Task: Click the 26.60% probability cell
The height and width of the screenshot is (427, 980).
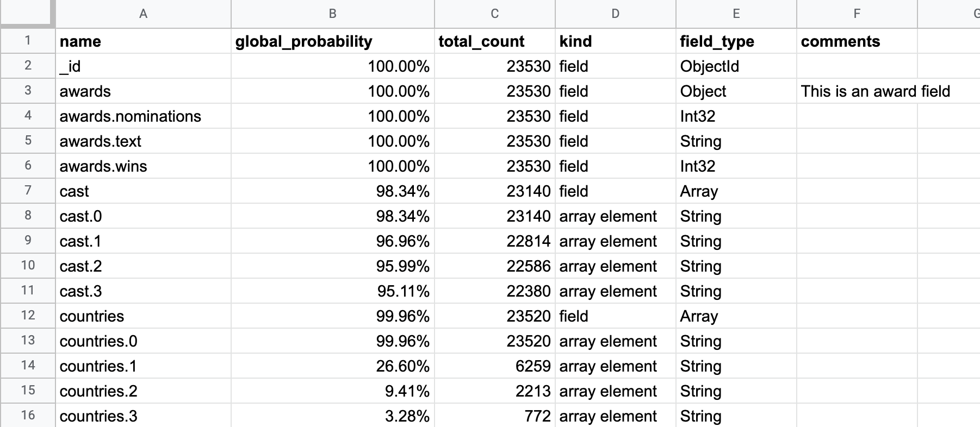Action: (332, 366)
